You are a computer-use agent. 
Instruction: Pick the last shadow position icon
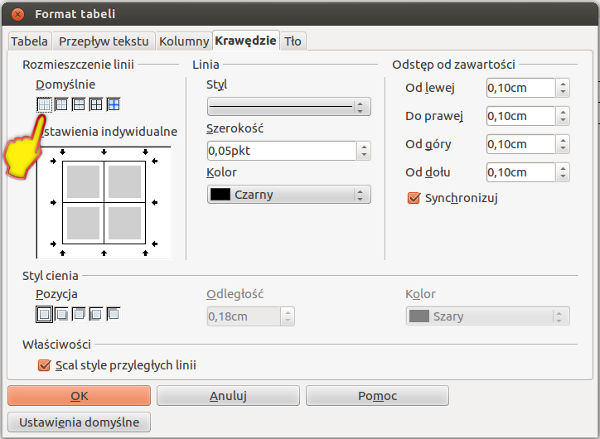113,314
